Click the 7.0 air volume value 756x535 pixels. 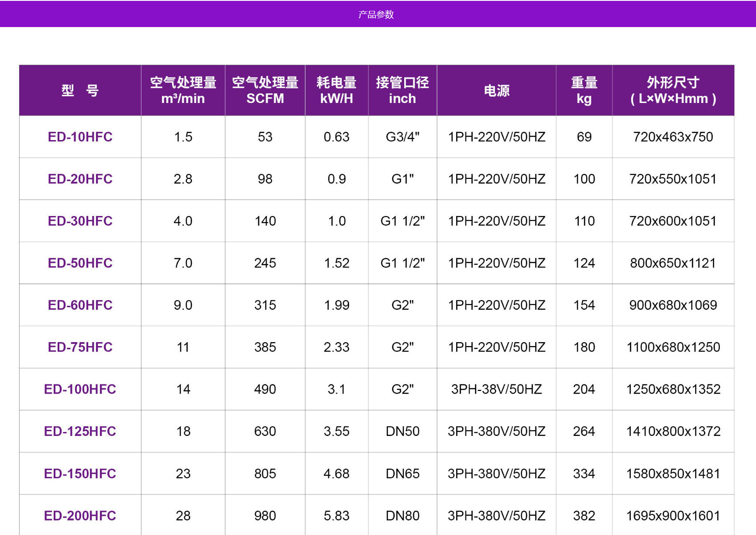[183, 263]
